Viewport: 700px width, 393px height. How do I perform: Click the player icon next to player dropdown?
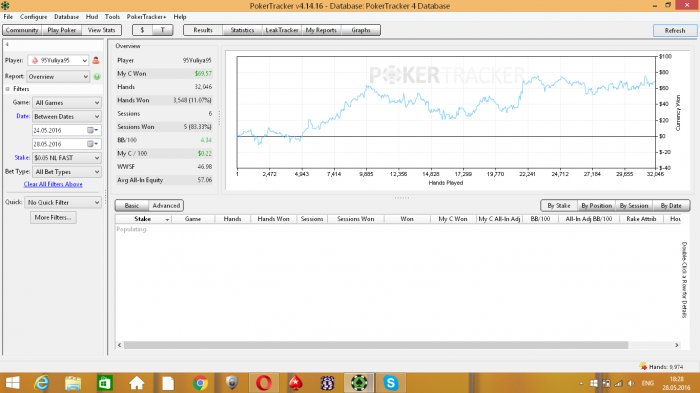96,60
